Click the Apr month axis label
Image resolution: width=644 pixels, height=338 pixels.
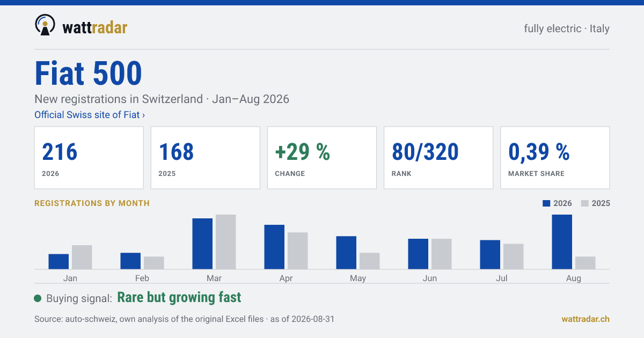(x=286, y=278)
